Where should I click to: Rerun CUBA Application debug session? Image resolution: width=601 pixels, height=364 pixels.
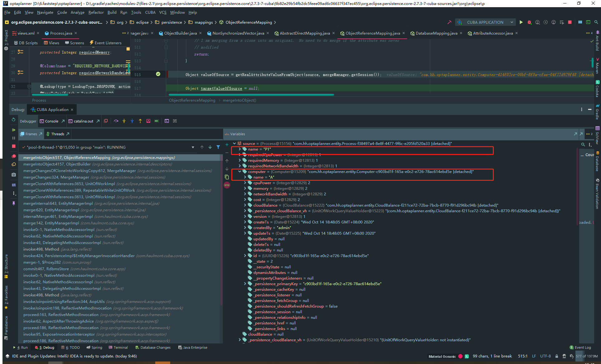coord(13,120)
